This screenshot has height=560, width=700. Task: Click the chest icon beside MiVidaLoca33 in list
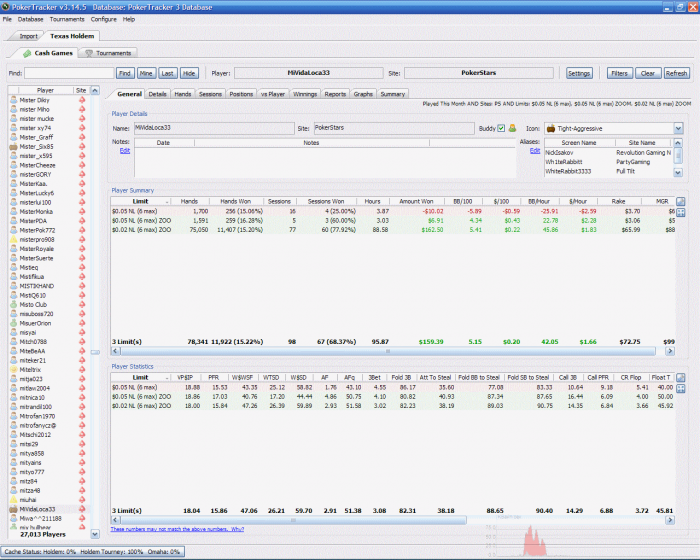(13, 509)
